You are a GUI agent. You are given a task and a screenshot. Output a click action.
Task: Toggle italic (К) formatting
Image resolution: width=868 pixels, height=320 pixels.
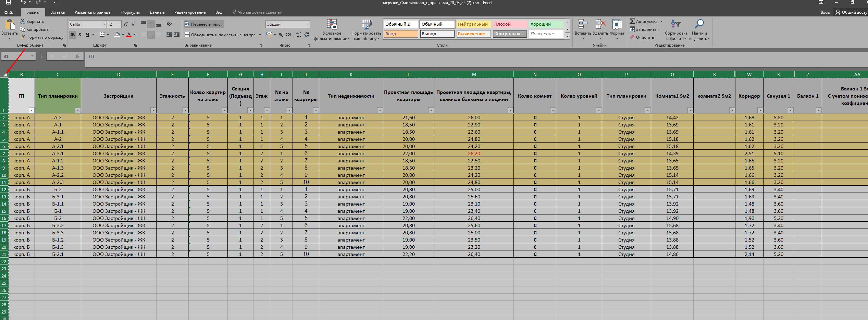click(x=80, y=35)
